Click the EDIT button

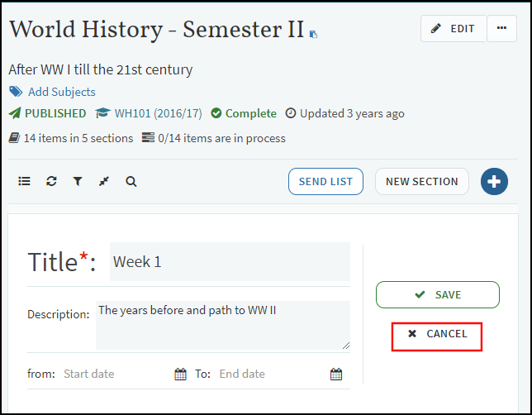[x=454, y=28]
